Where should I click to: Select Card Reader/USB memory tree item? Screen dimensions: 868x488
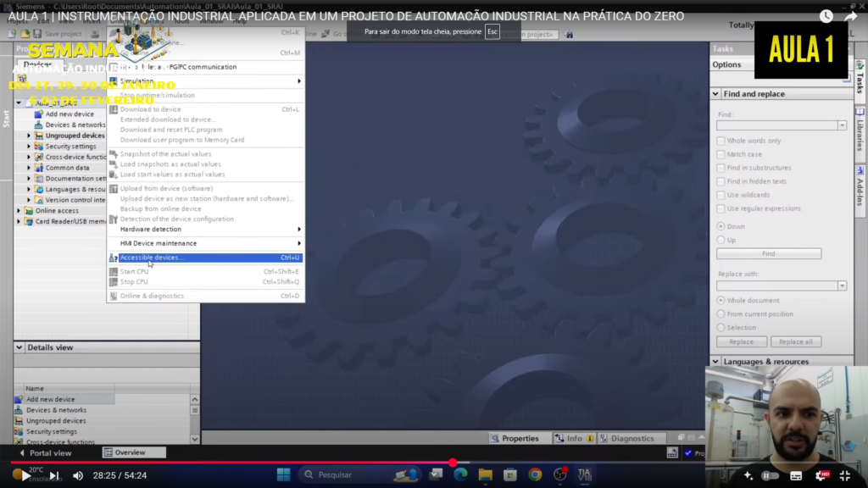point(70,221)
